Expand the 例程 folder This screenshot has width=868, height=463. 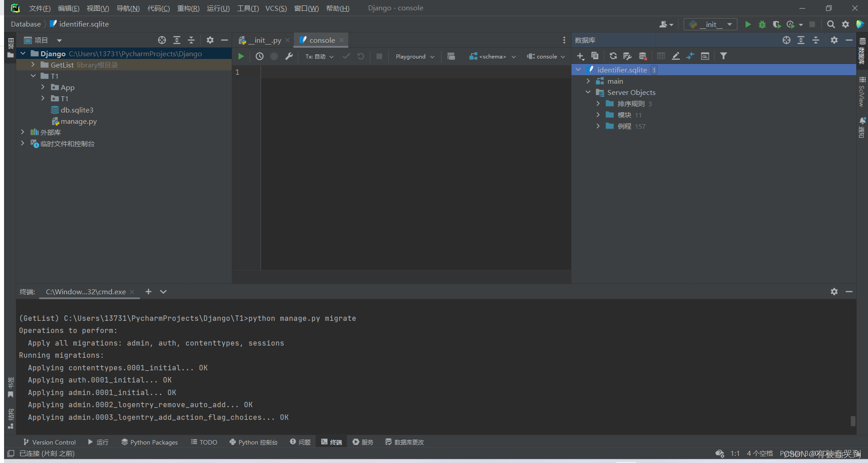pyautogui.click(x=598, y=126)
